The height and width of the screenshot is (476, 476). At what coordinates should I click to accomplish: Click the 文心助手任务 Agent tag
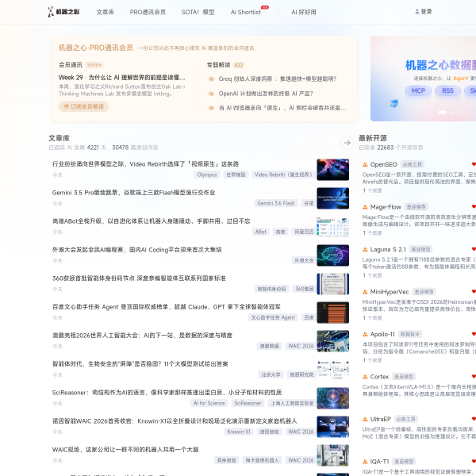click(273, 317)
